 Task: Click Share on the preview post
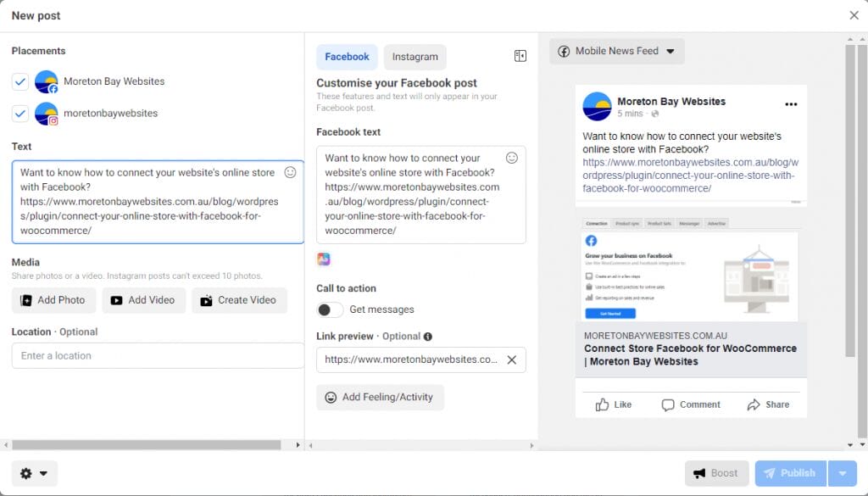click(x=768, y=404)
